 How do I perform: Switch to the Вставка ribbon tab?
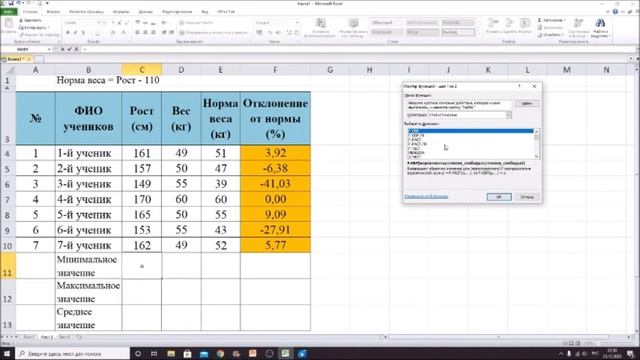53,12
